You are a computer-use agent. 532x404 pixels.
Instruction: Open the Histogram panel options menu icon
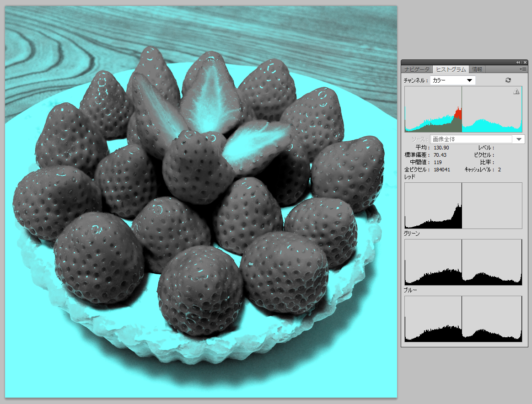[523, 69]
